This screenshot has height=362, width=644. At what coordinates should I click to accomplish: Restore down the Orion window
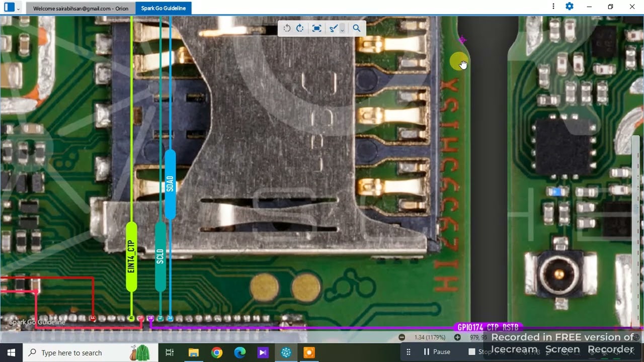coord(610,7)
